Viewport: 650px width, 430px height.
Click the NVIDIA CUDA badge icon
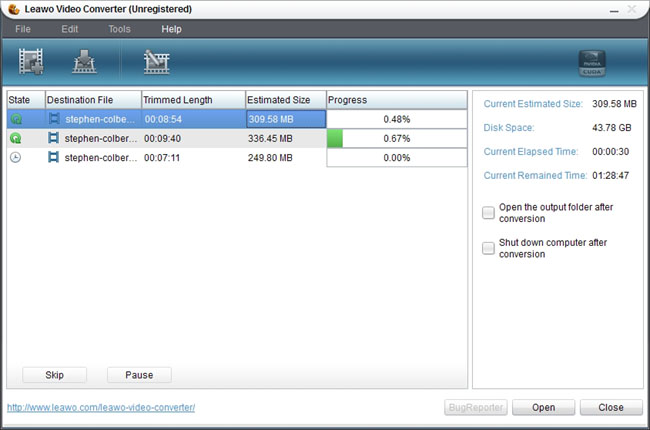tap(592, 63)
